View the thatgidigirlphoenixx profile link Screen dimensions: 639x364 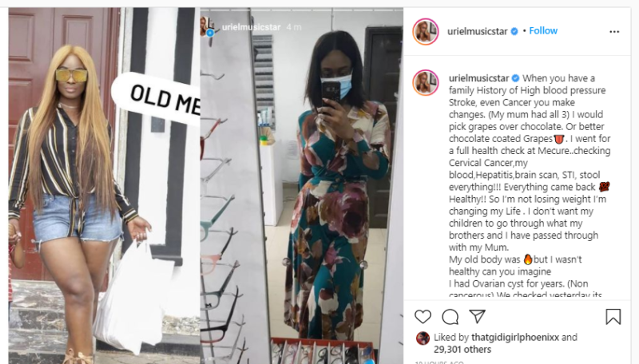pos(515,337)
